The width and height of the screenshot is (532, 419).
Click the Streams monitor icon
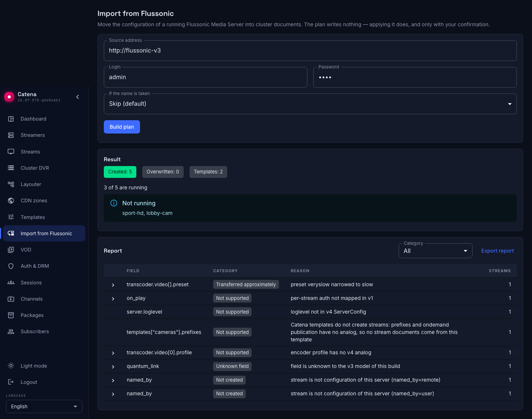coord(11,152)
